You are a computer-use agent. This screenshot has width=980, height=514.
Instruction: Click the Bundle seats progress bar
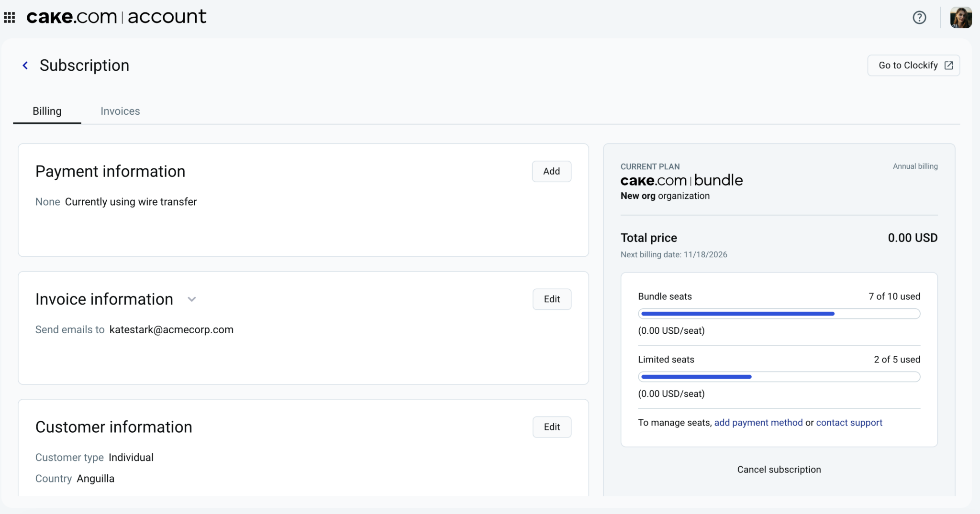[779, 314]
